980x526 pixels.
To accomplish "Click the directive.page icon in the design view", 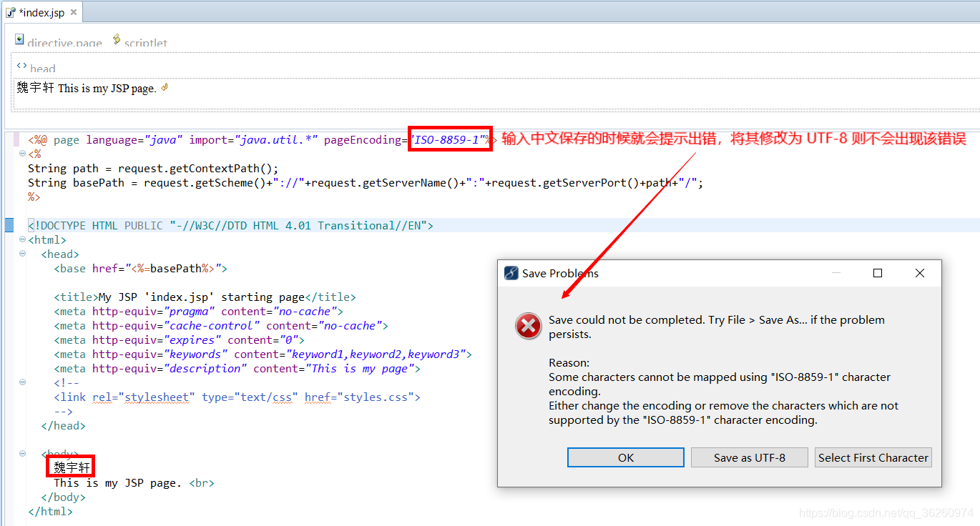I will pyautogui.click(x=19, y=39).
